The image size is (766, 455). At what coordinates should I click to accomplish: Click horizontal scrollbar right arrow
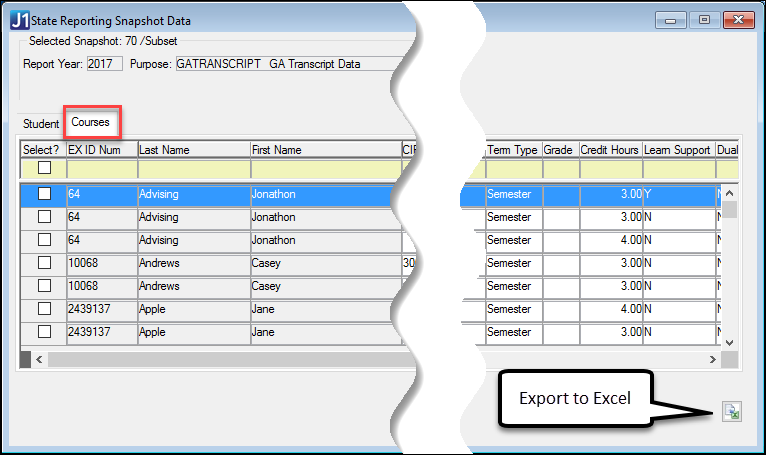[713, 360]
